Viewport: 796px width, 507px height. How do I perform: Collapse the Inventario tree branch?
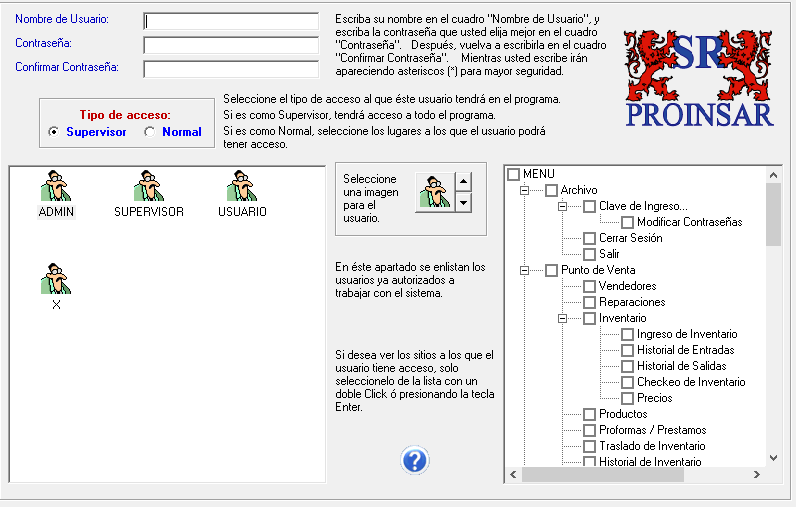561,318
